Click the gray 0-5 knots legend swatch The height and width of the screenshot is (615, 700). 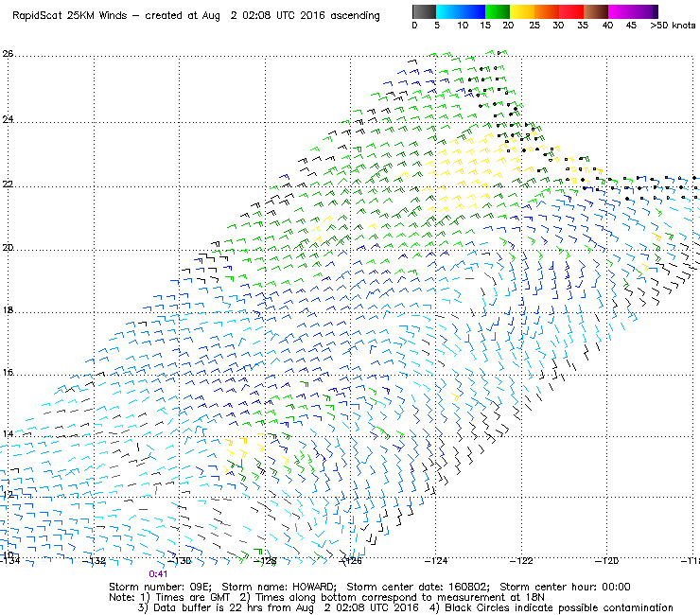424,11
